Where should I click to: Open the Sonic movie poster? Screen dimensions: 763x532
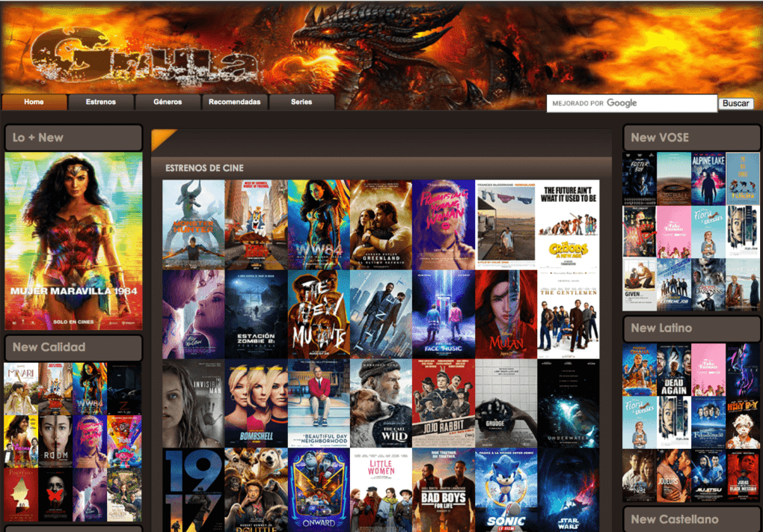coord(506,490)
